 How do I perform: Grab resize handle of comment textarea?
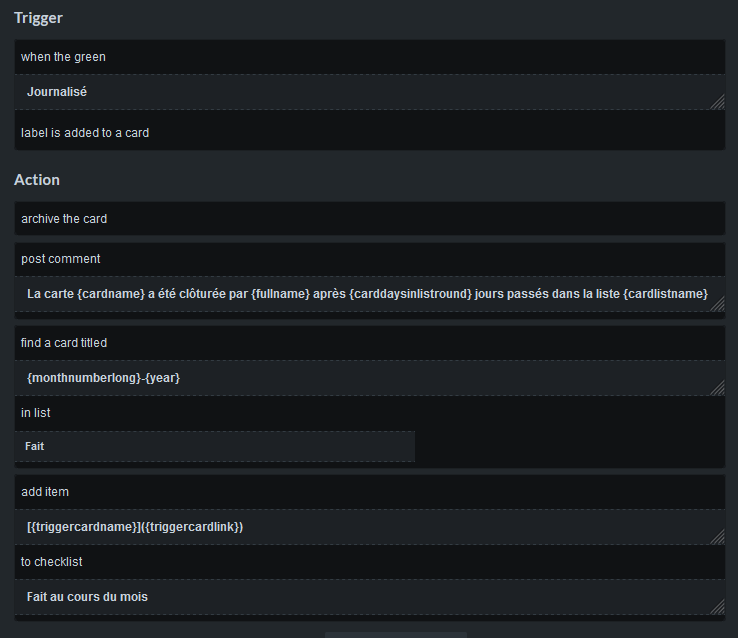718,304
